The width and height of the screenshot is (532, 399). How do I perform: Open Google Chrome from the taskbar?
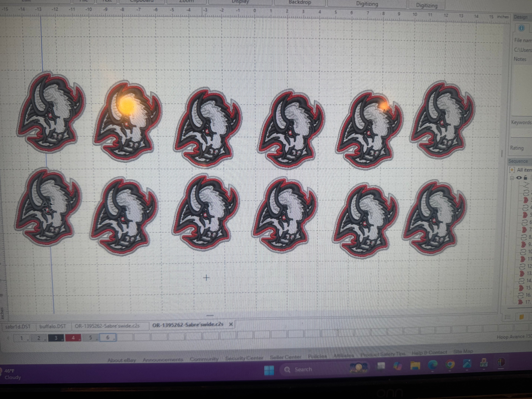pos(450,364)
